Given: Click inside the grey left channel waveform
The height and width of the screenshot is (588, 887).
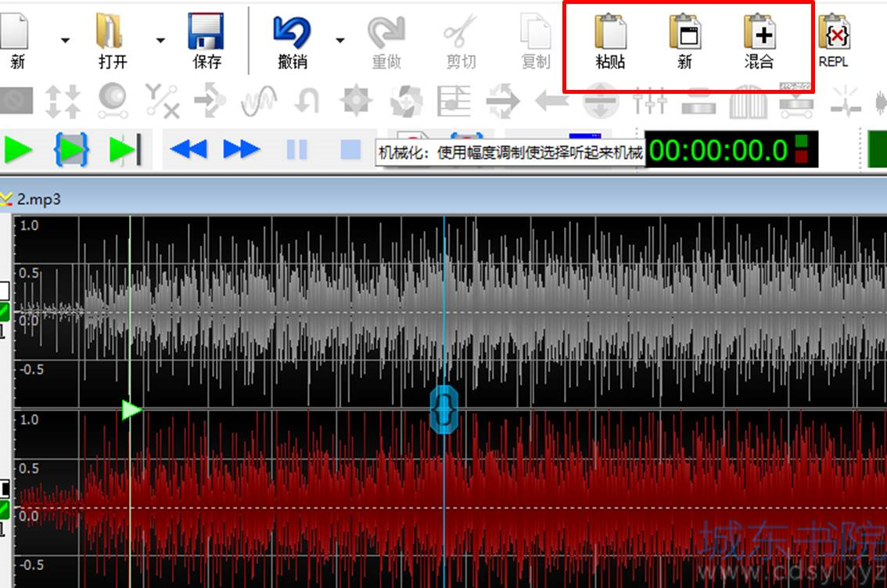Looking at the screenshot, I should 450,311.
